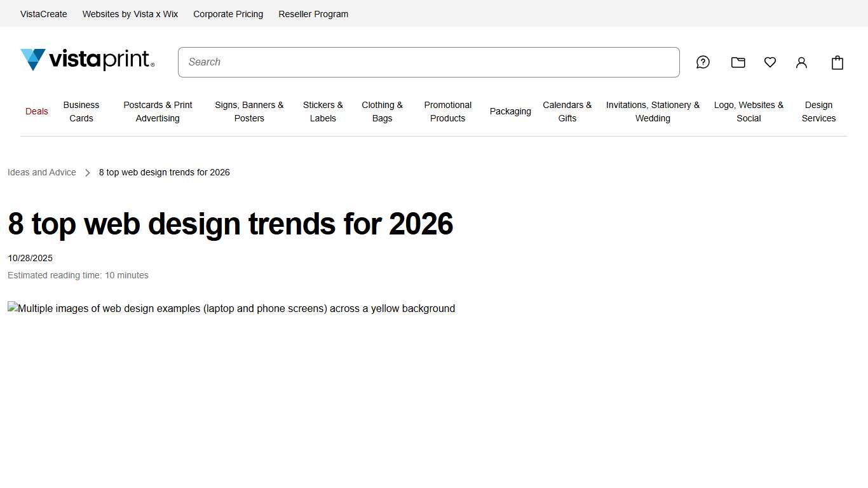Expand the Business Cards menu
The image size is (868, 488).
click(81, 112)
